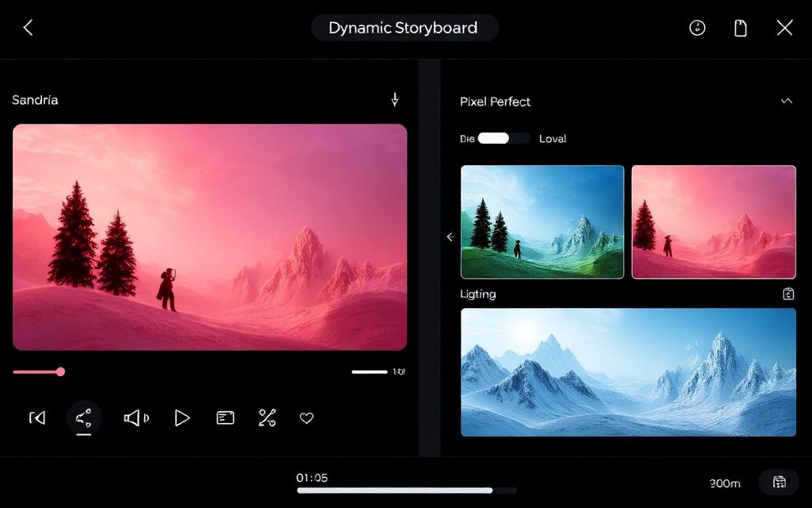
Task: Seek on the bottom timeline bar
Action: coord(407,491)
